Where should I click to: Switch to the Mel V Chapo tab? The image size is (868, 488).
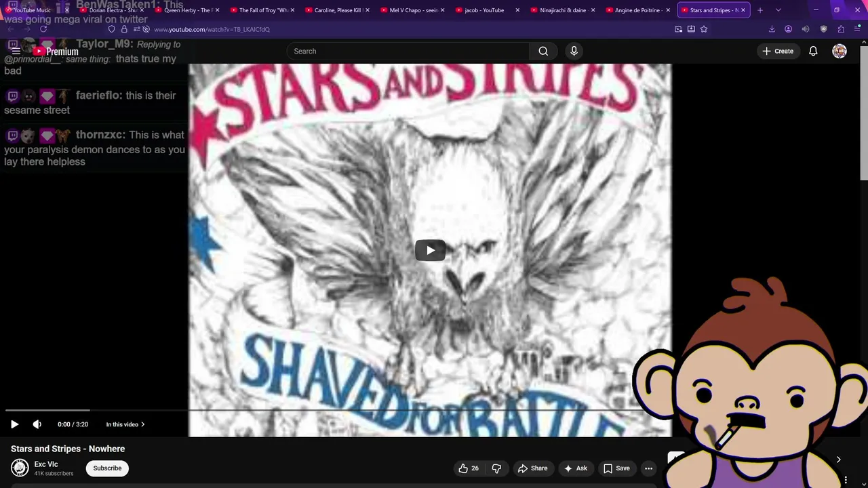click(x=412, y=10)
